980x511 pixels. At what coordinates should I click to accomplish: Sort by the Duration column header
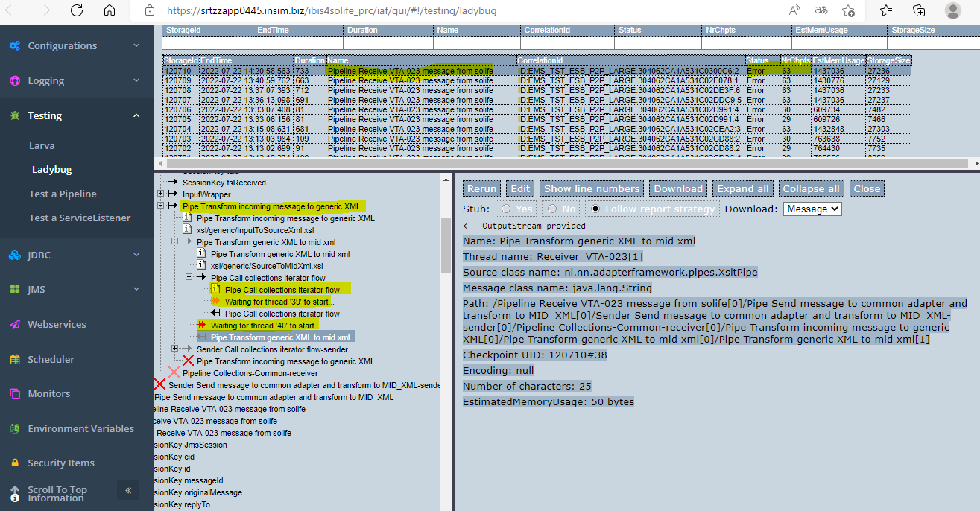click(309, 60)
